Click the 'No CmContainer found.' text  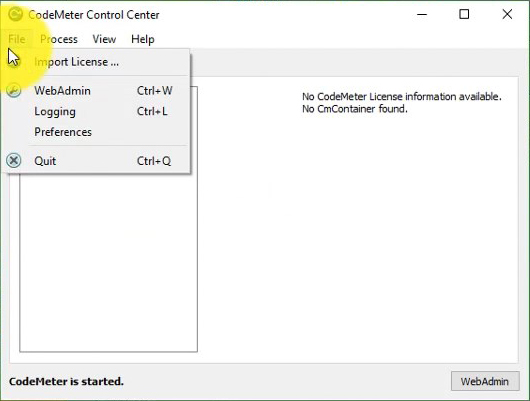click(x=355, y=109)
